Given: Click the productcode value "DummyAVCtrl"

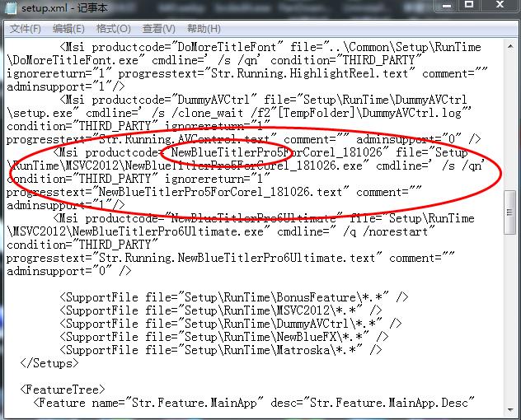Looking at the screenshot, I should (x=214, y=100).
